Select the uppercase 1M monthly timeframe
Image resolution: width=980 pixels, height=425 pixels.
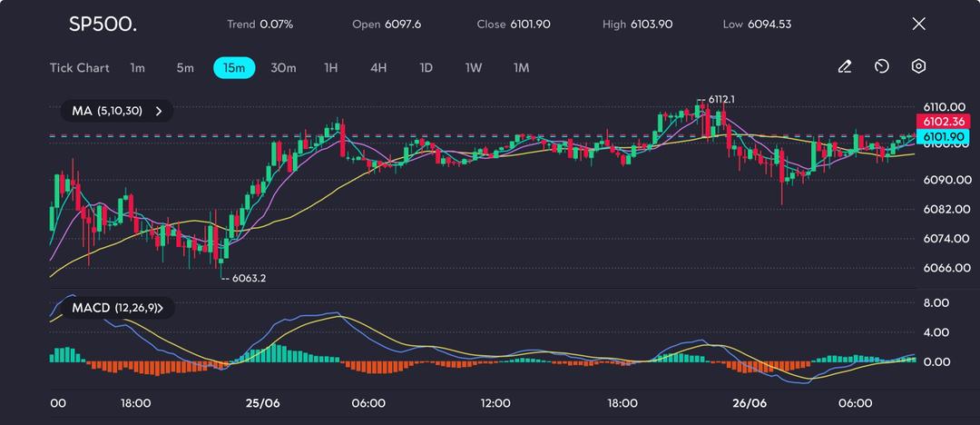click(x=521, y=68)
